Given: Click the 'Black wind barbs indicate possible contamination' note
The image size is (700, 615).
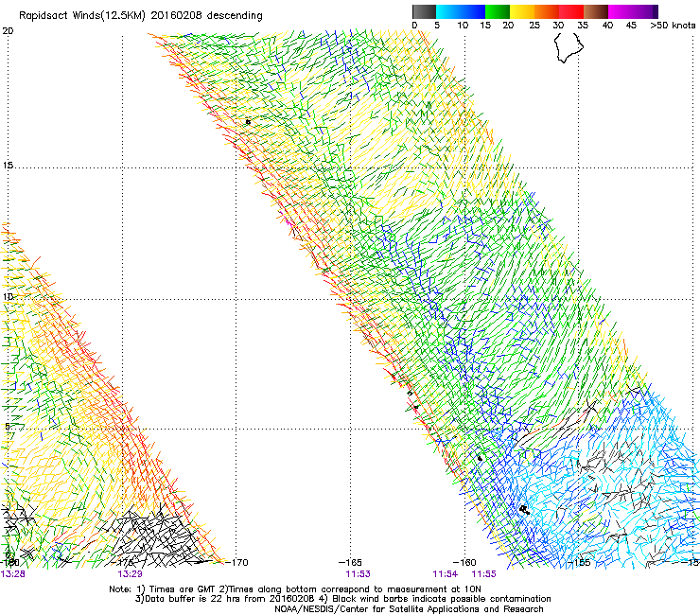Looking at the screenshot, I should pyautogui.click(x=442, y=599).
